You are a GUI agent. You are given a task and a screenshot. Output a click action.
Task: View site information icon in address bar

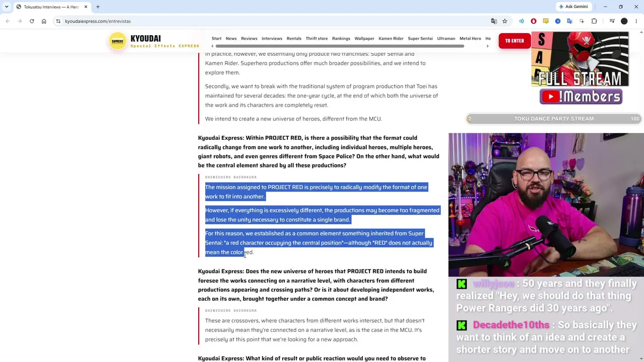pyautogui.click(x=58, y=21)
